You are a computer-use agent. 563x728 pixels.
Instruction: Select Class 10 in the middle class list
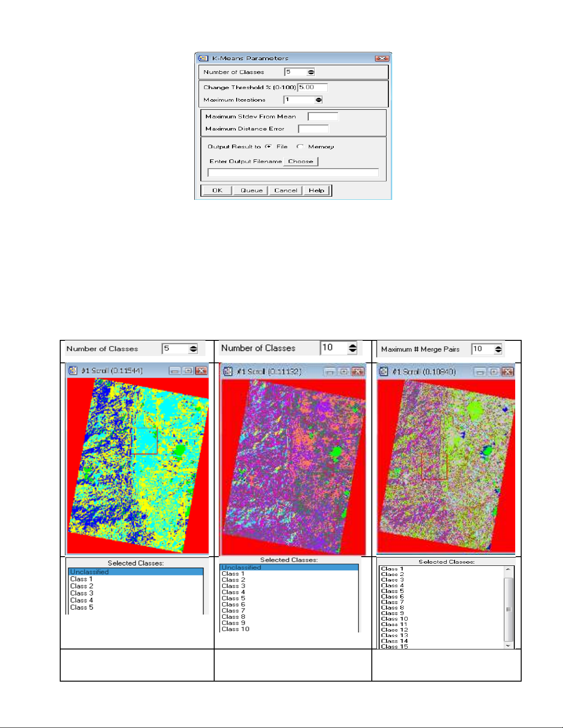coord(235,629)
